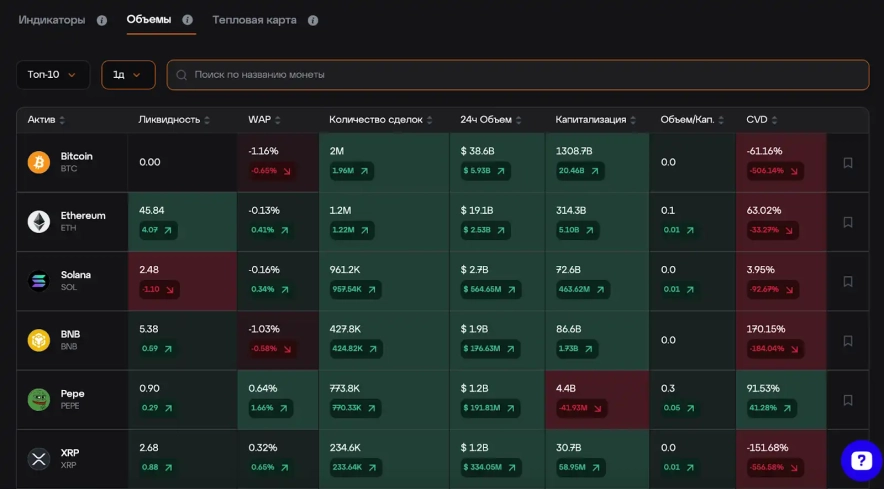This screenshot has width=884, height=489.
Task: Toggle bookmark for the Pepe row
Action: click(x=848, y=400)
